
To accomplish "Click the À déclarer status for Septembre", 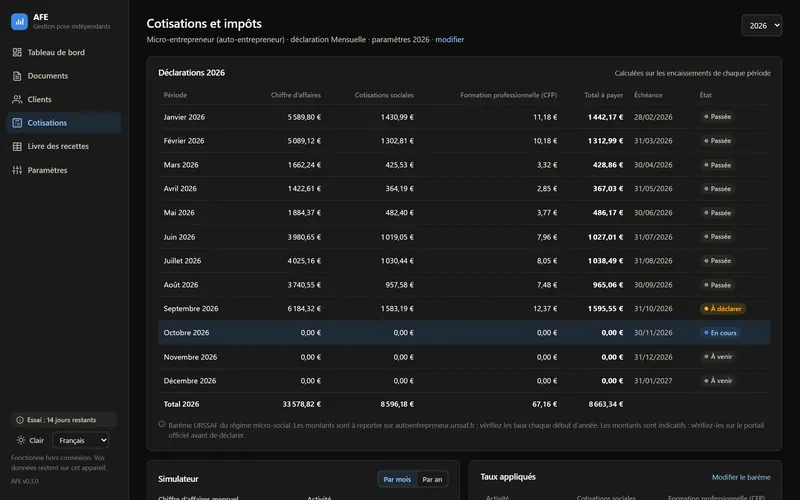I will point(722,309).
